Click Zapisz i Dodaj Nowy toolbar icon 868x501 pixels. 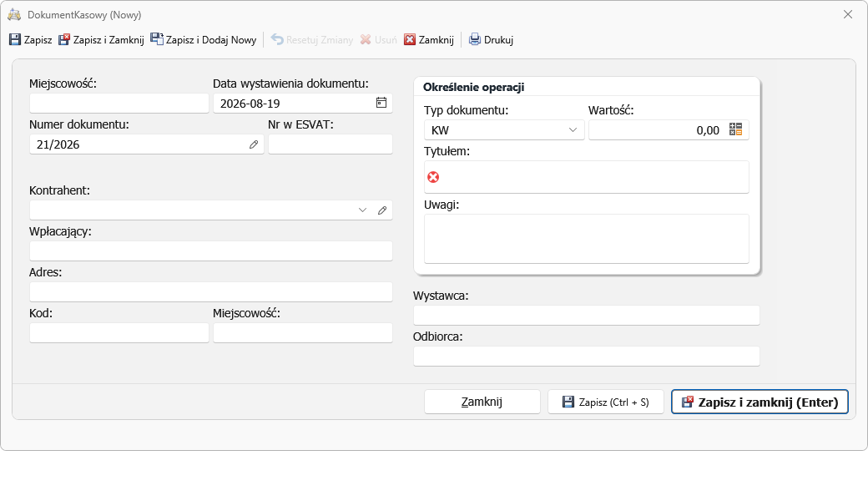(x=157, y=39)
